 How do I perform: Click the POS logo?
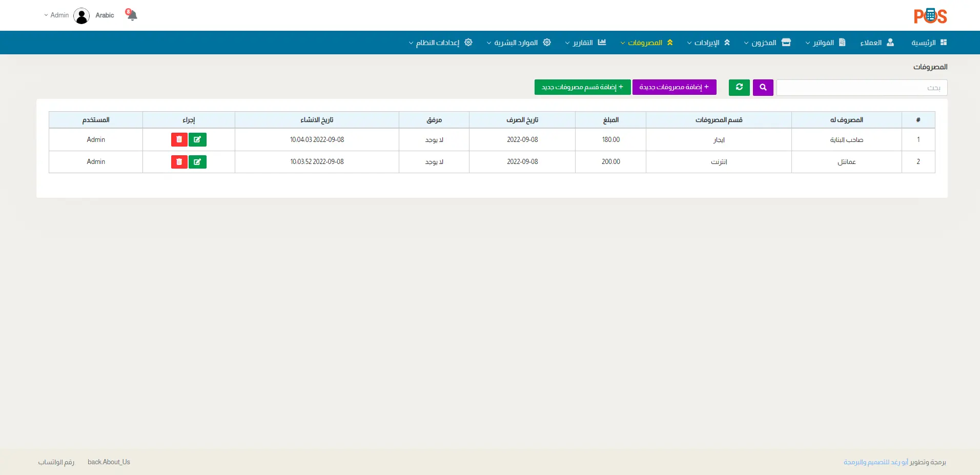(930, 16)
